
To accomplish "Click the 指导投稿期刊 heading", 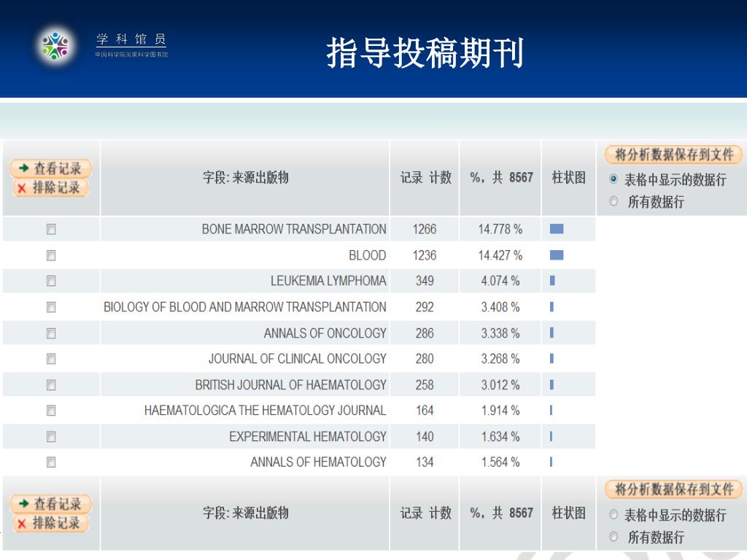I will coord(425,52).
